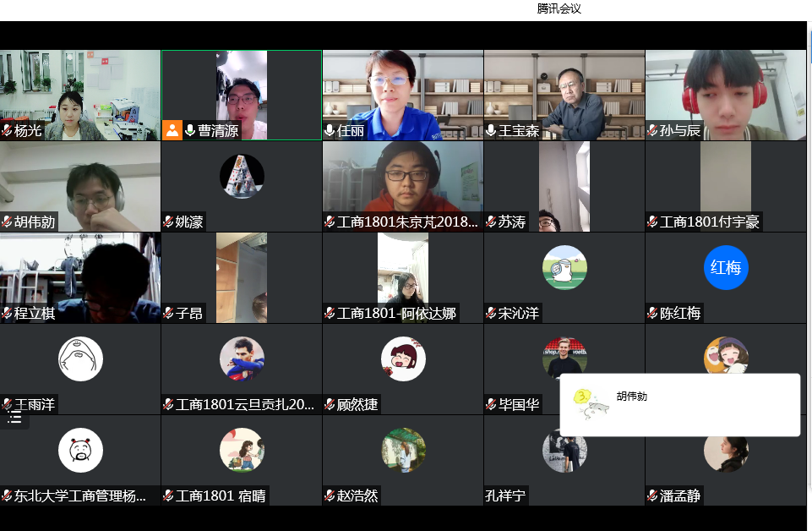Click the muted mic icon beside 陈红梅

653,314
